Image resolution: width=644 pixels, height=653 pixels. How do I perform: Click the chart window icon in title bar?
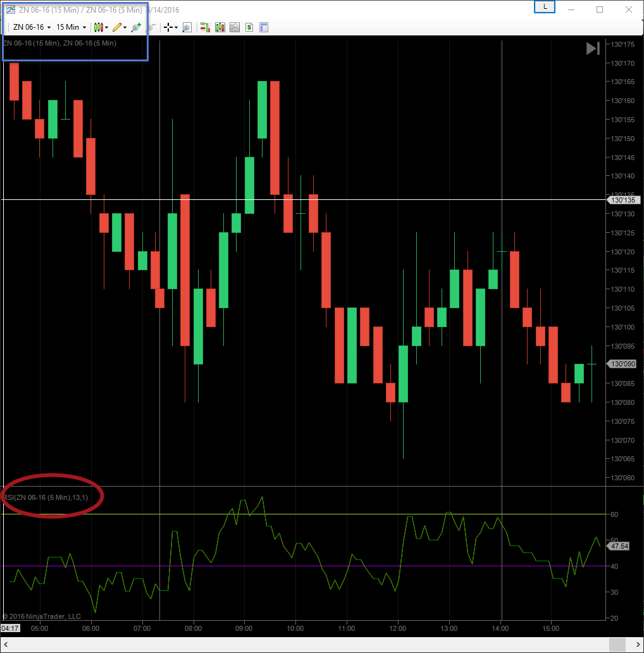pos(10,9)
